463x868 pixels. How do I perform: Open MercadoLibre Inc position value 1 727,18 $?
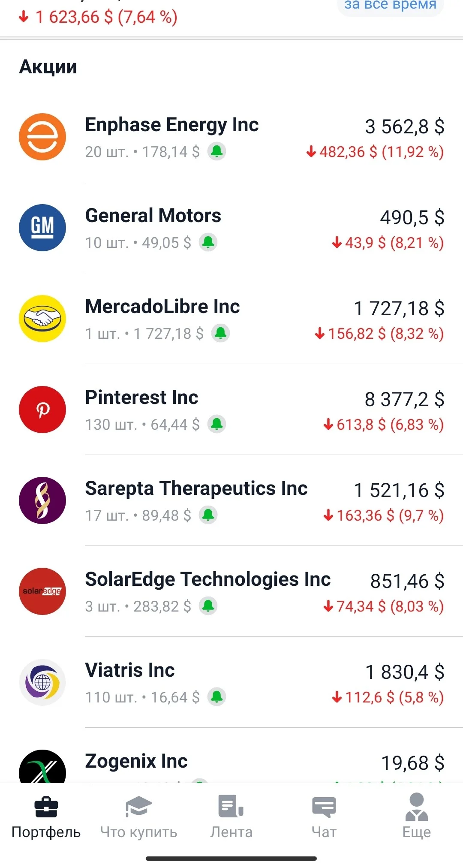[x=399, y=308]
